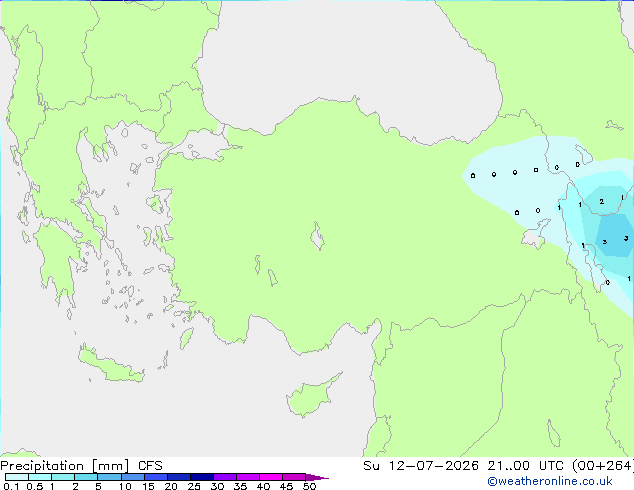This screenshot has width=634, height=490.
Task: Click the 5–10 mm legend color swatch
Action: [109, 477]
